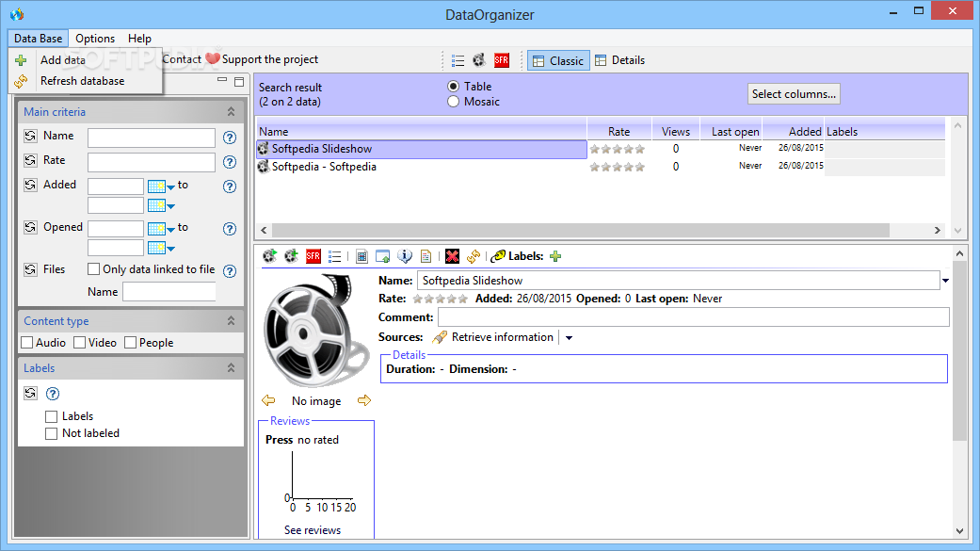Click Retrieve information wand icon
This screenshot has height=551, width=980.
point(440,337)
